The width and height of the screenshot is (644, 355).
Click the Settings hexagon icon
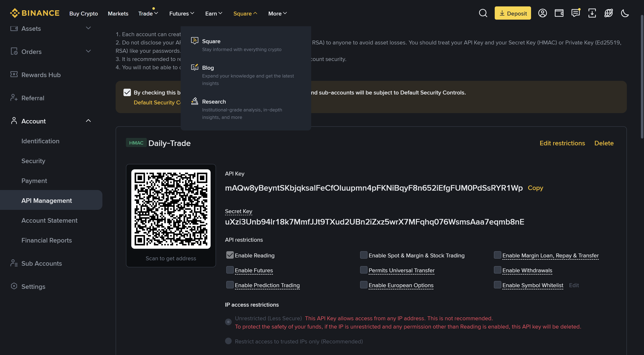[x=14, y=286]
